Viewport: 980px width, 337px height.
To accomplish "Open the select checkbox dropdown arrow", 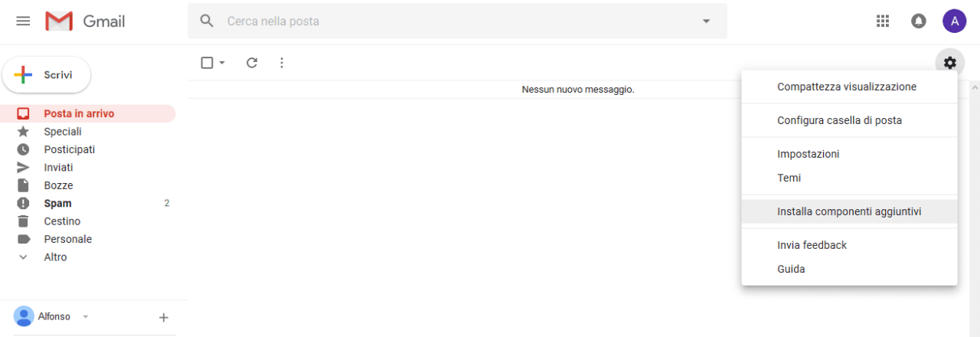I will (222, 63).
